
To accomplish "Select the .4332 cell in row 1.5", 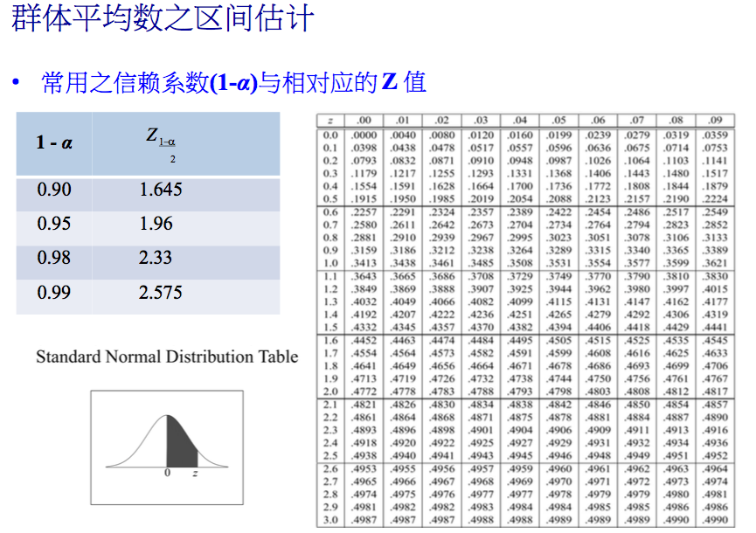I will pos(364,327).
